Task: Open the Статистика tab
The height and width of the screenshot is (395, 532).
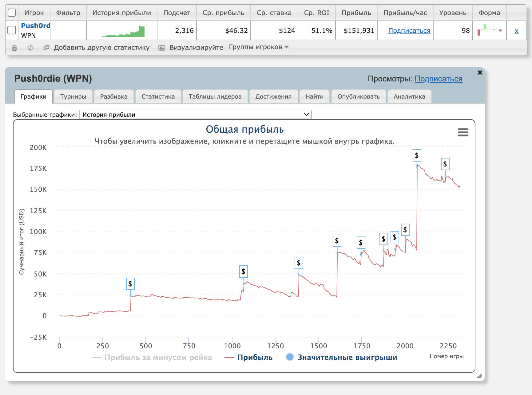Action: pos(158,96)
